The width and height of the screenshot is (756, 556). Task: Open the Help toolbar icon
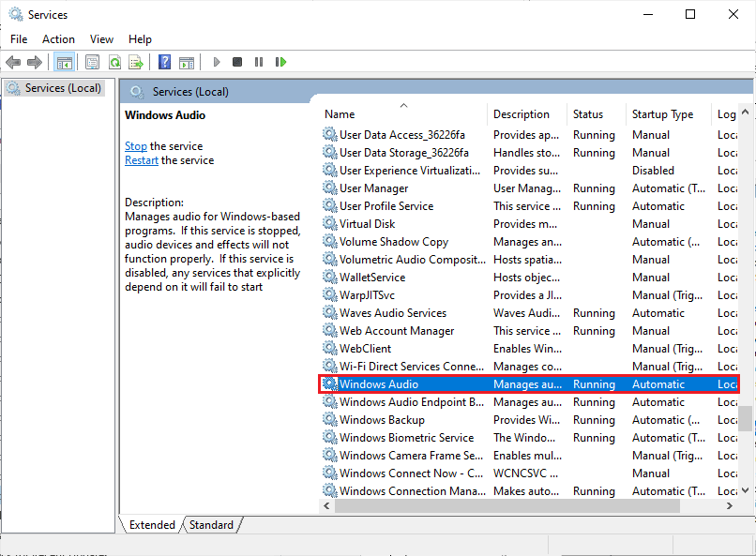[164, 62]
